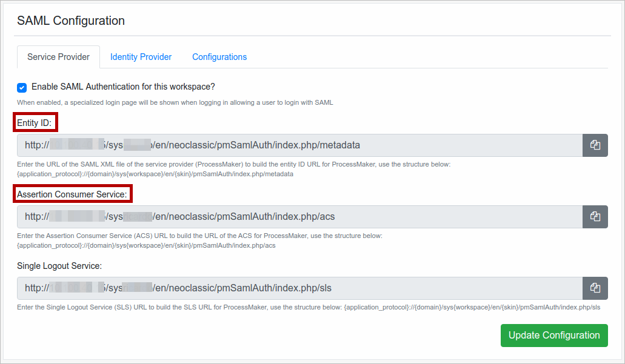Click the SAML Configuration heading
Image resolution: width=625 pixels, height=364 pixels.
[71, 21]
